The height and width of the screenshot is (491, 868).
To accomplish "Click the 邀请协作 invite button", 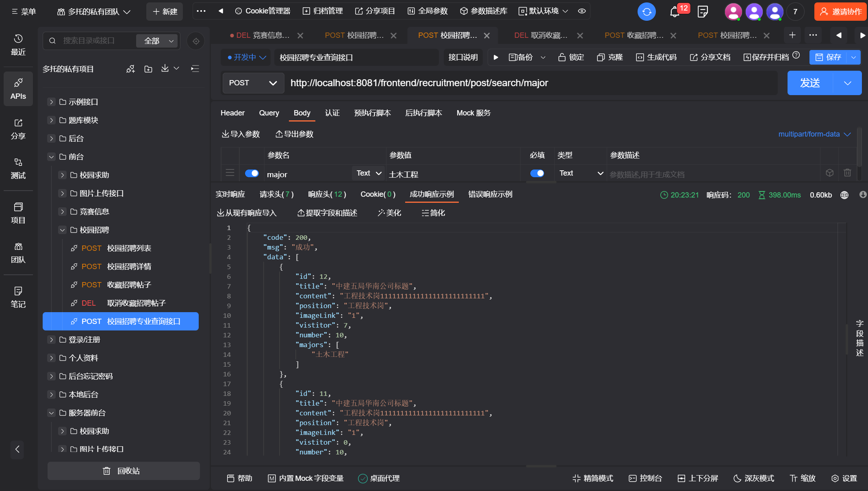I will click(840, 11).
